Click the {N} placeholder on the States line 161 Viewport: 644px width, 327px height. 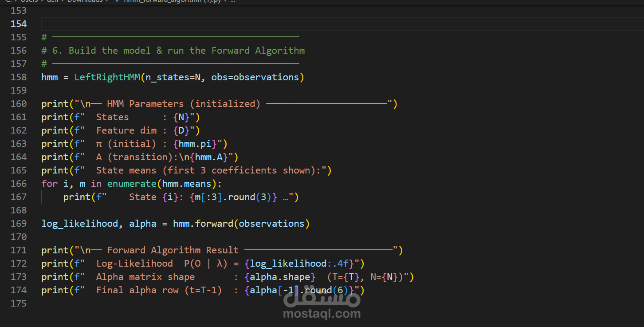coord(181,117)
